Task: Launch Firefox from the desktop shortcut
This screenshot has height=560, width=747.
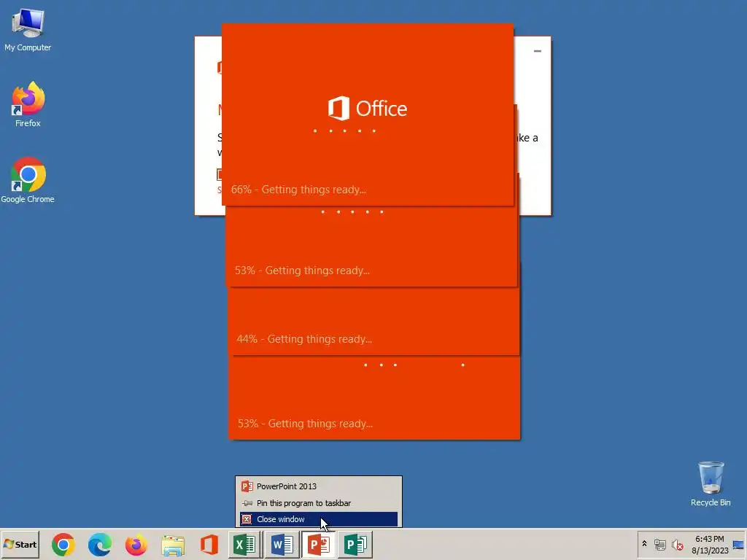Action: (28, 104)
